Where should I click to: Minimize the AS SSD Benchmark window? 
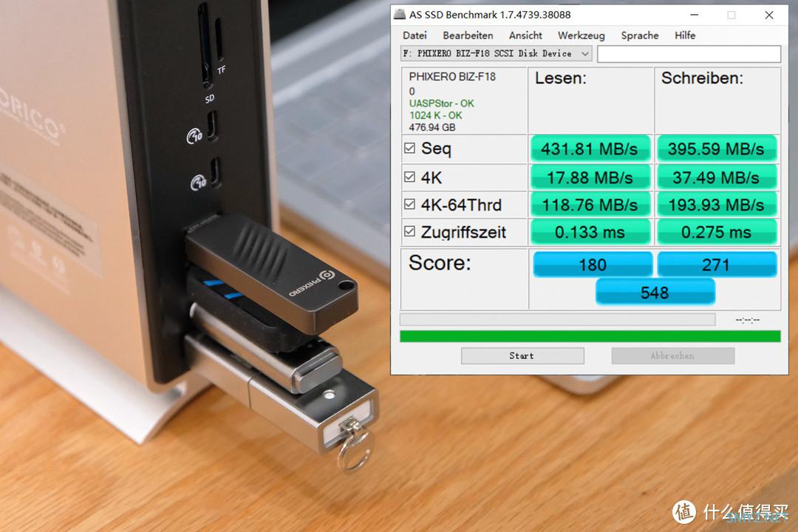694,15
